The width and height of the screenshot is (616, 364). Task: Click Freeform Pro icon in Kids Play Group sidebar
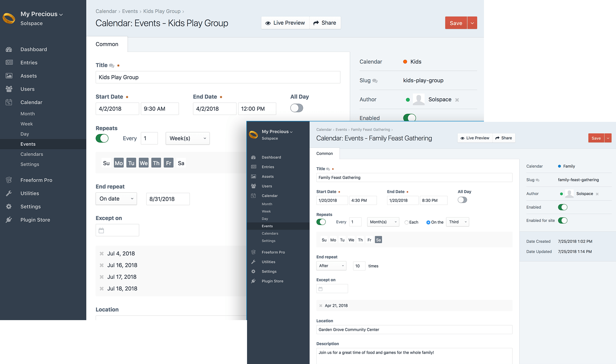click(9, 180)
